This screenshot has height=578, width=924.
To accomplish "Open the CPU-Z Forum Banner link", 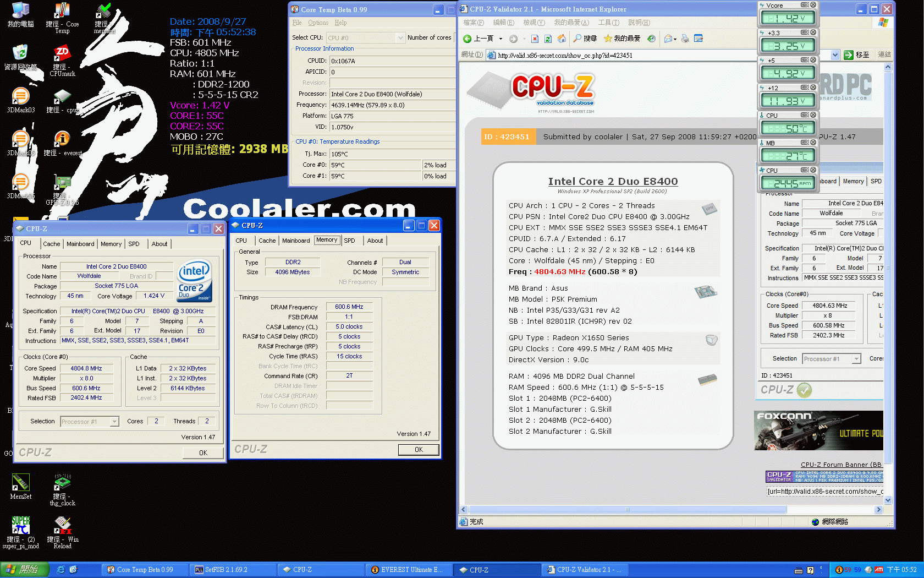I will pyautogui.click(x=842, y=465).
